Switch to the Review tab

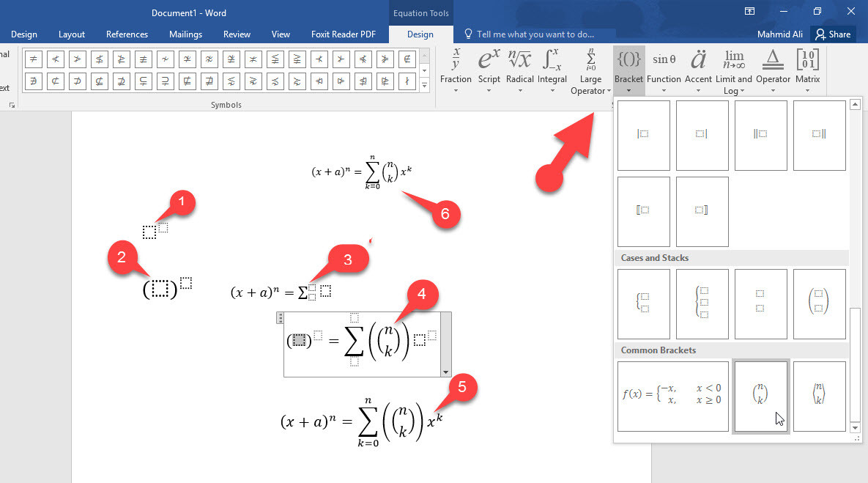click(237, 34)
